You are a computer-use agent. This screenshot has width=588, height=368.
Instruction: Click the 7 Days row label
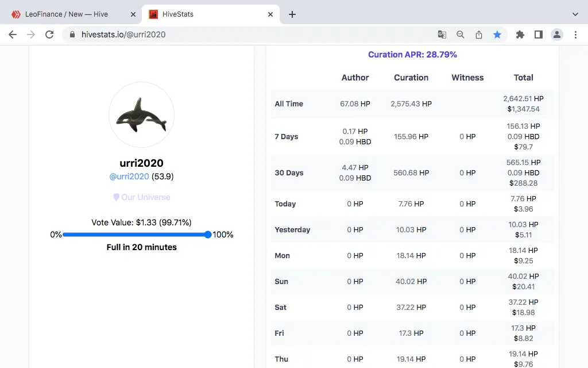pyautogui.click(x=286, y=136)
